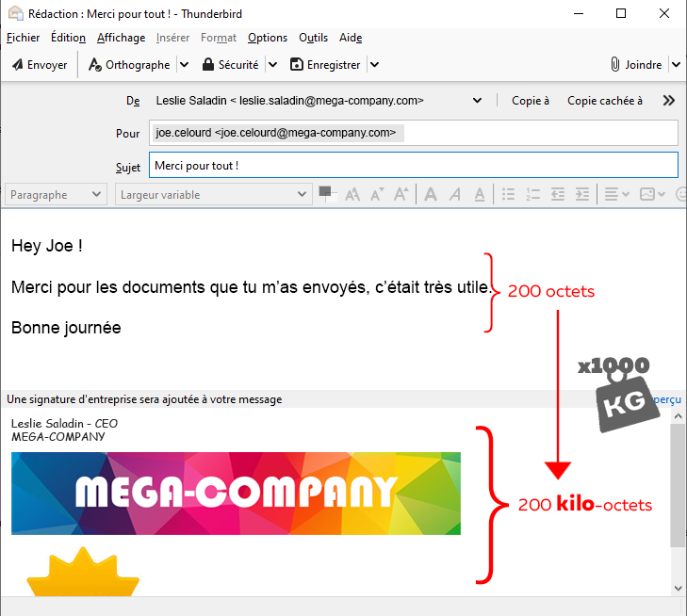Screen dimensions: 687x616
Task: Toggle bold text formatting
Action: pyautogui.click(x=431, y=194)
